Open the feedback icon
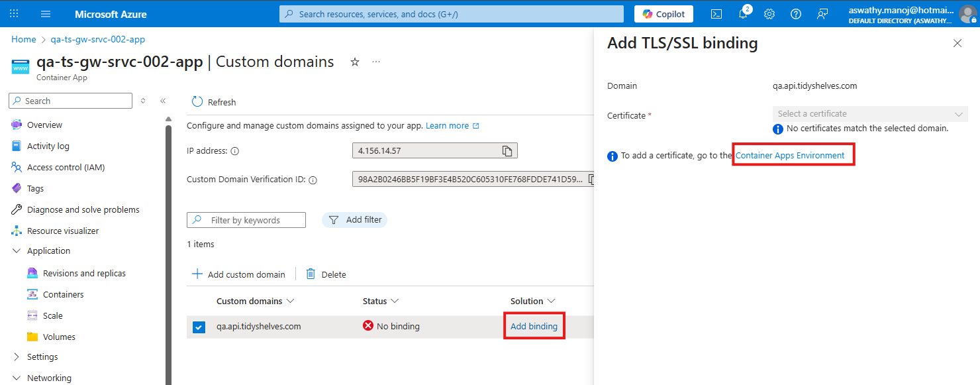980x385 pixels. point(822,14)
